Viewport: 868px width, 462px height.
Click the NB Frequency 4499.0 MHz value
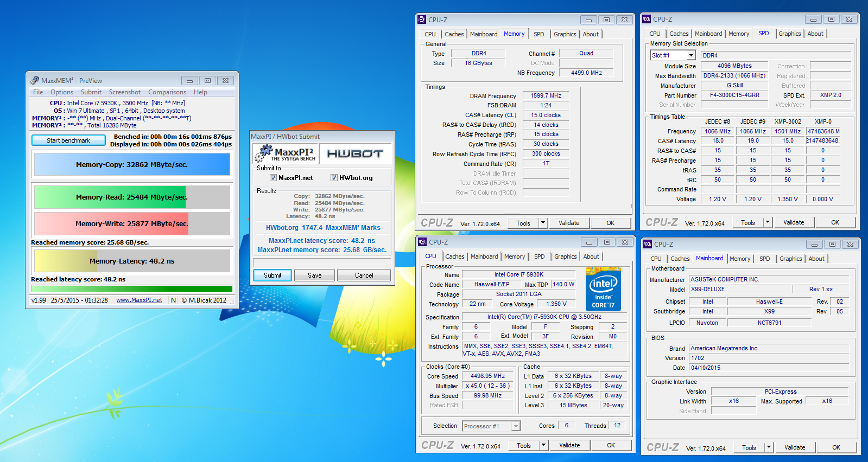coord(586,73)
